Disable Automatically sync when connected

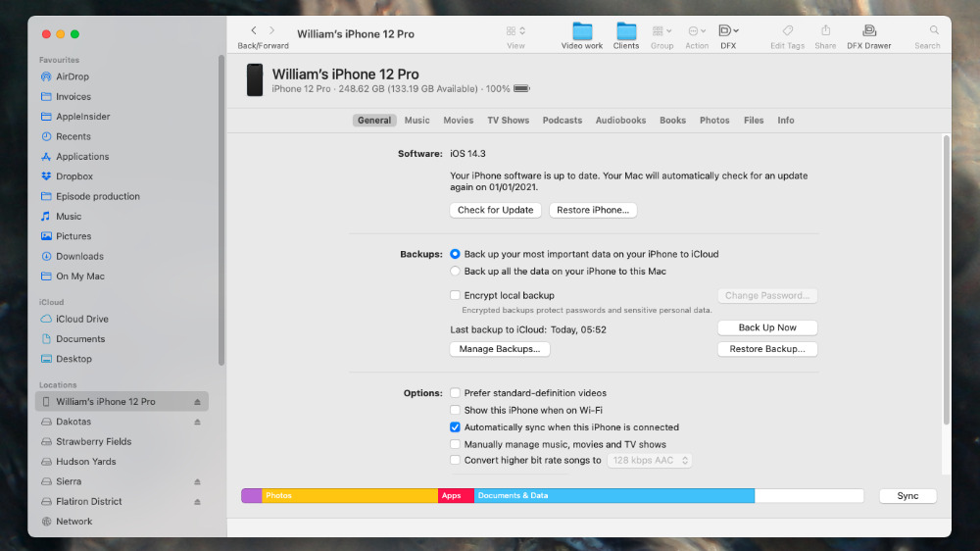[x=455, y=427]
